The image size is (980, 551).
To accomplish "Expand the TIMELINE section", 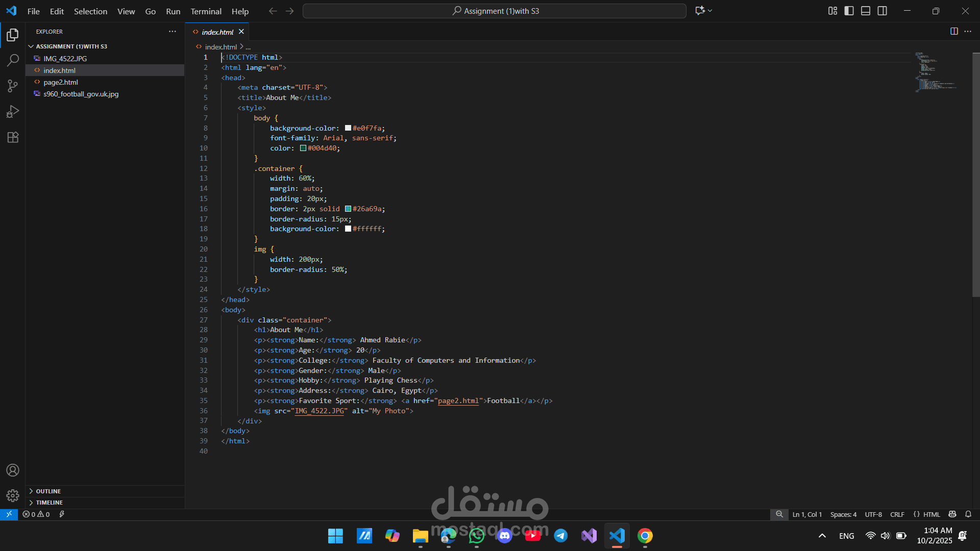I will [105, 503].
